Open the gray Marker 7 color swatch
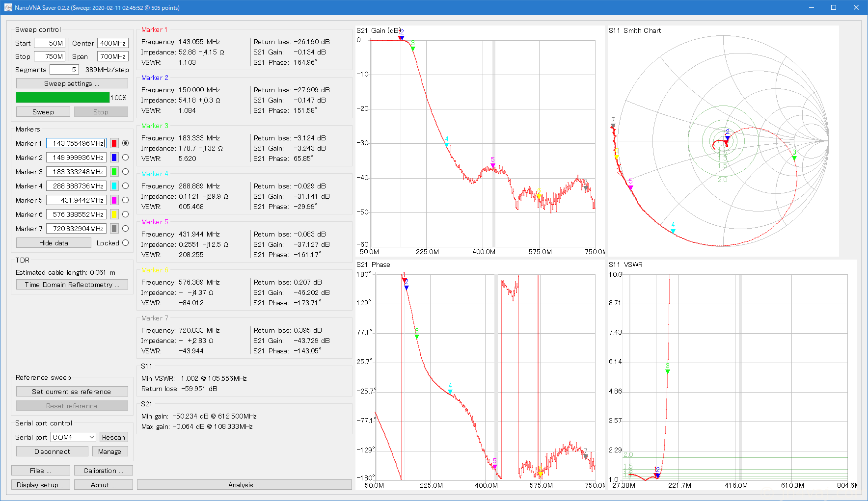The image size is (868, 501). [x=114, y=229]
